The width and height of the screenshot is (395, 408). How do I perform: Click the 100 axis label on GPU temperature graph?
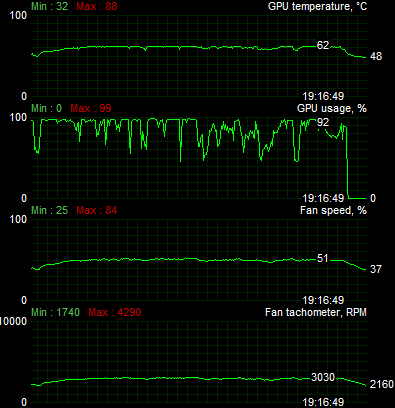click(x=18, y=15)
